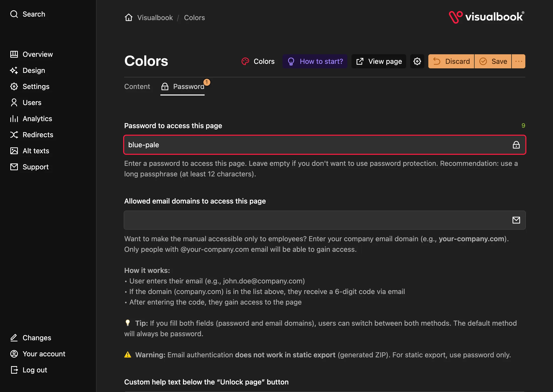Open the Users section
This screenshot has height=392, width=553.
[x=26, y=103]
